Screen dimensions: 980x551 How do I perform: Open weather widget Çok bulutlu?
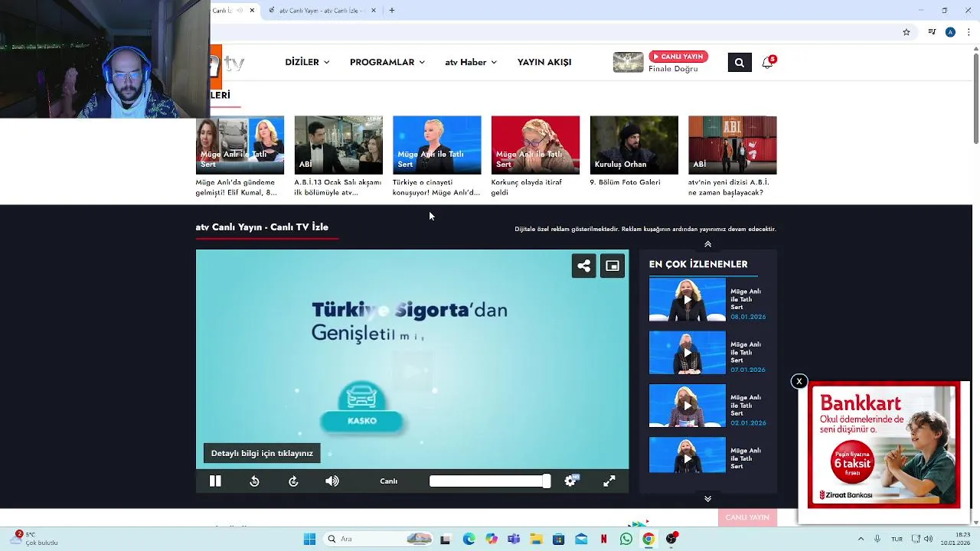tap(34, 539)
